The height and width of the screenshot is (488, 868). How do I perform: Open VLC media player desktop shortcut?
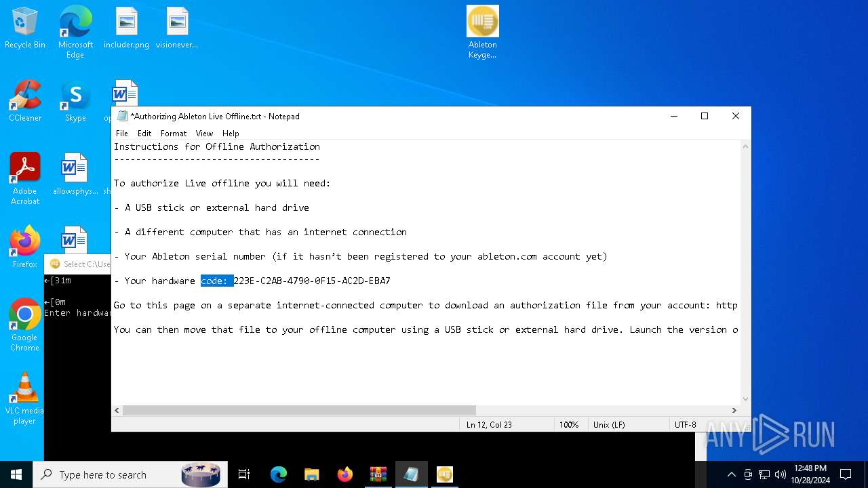(x=25, y=398)
